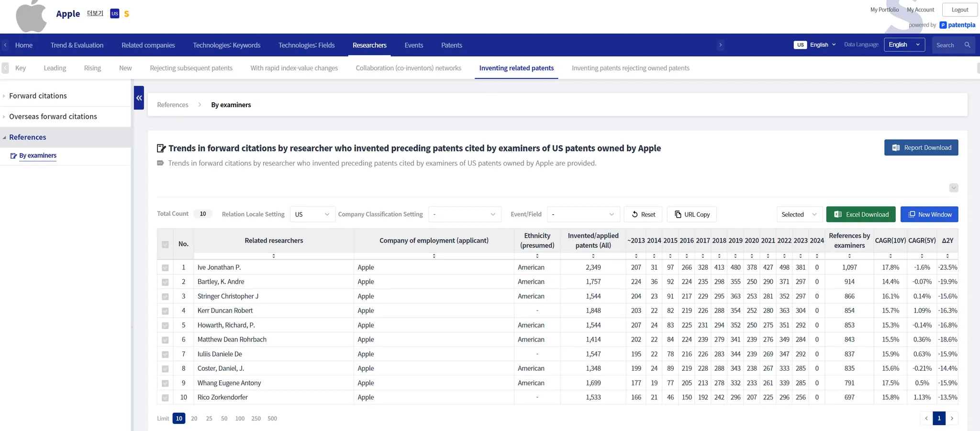The height and width of the screenshot is (431, 980).
Task: Click the comment icon beside the description
Action: pyautogui.click(x=160, y=163)
